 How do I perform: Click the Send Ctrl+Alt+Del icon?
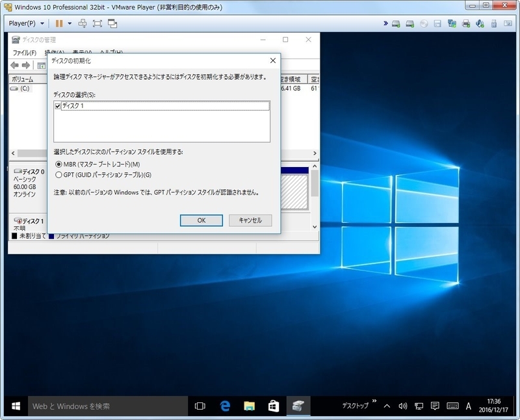point(83,23)
